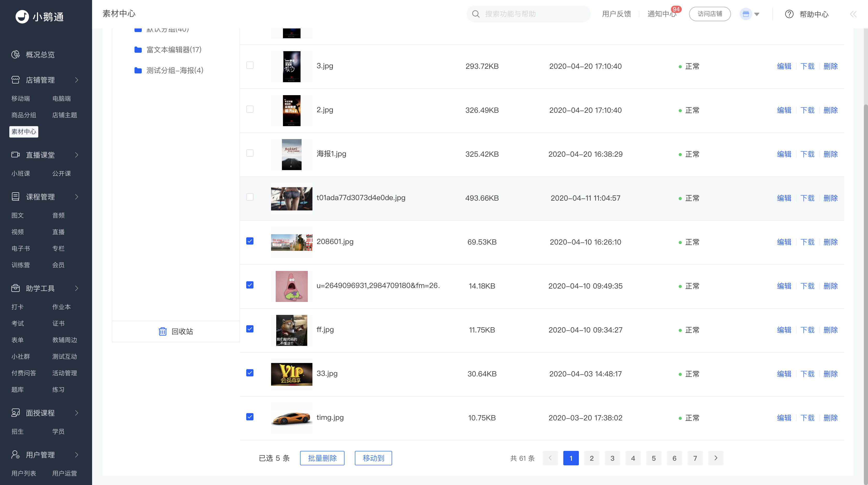Open 商品分组 in the sidebar
The width and height of the screenshot is (868, 485).
(24, 115)
